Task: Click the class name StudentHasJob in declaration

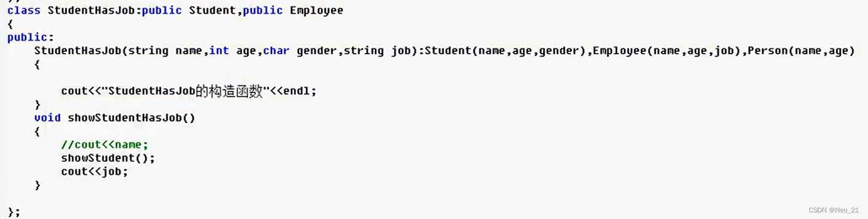Action: pos(93,11)
